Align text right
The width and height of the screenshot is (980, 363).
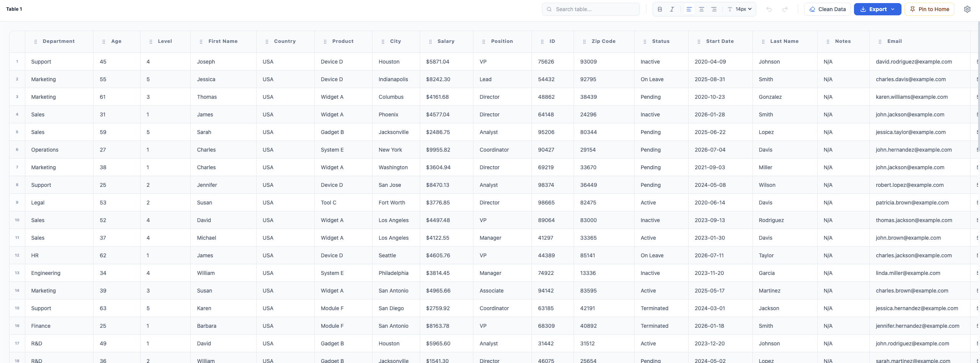(714, 9)
